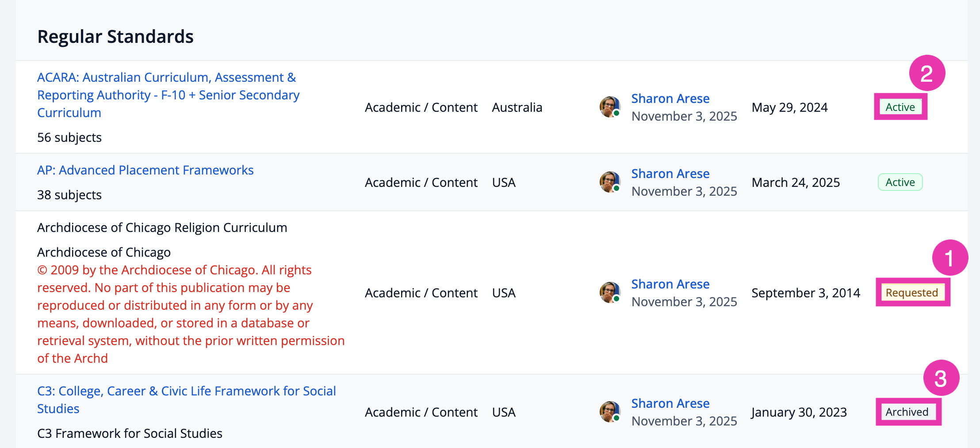
Task: Click 'C3 Framework for Social Studies' subtitle
Action: coord(130,433)
